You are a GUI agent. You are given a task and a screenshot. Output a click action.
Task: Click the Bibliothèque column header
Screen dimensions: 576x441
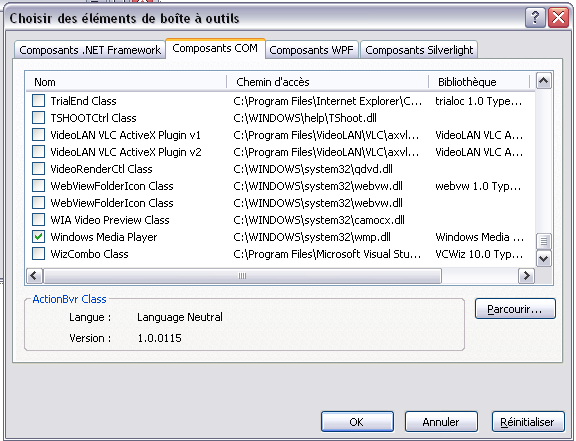tap(479, 82)
